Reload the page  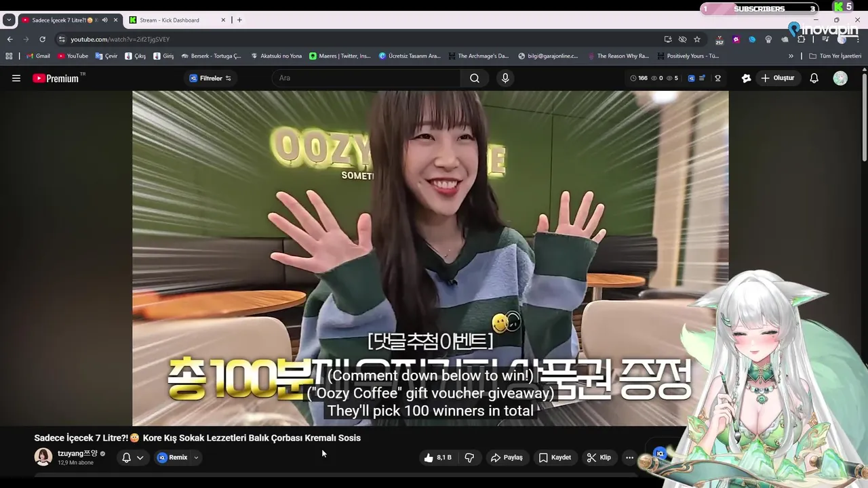tap(42, 39)
